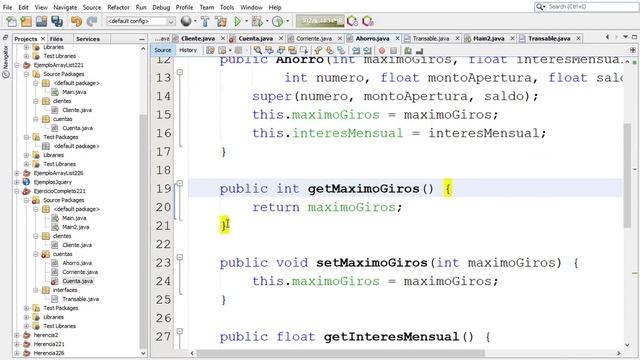Click the editor horizontal scrollbar thumb
Screen dimensions: 640x360
tap(341, 353)
